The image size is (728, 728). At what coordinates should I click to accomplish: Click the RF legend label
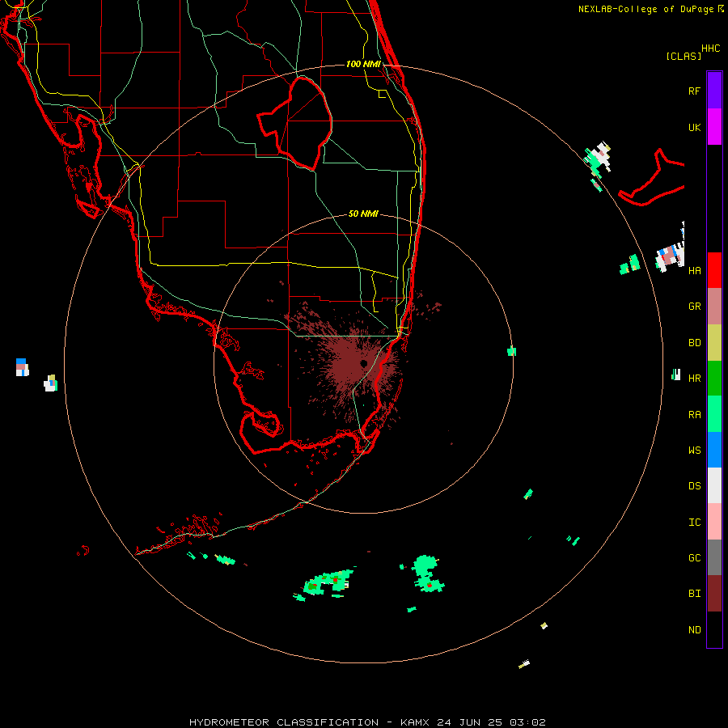tap(694, 91)
